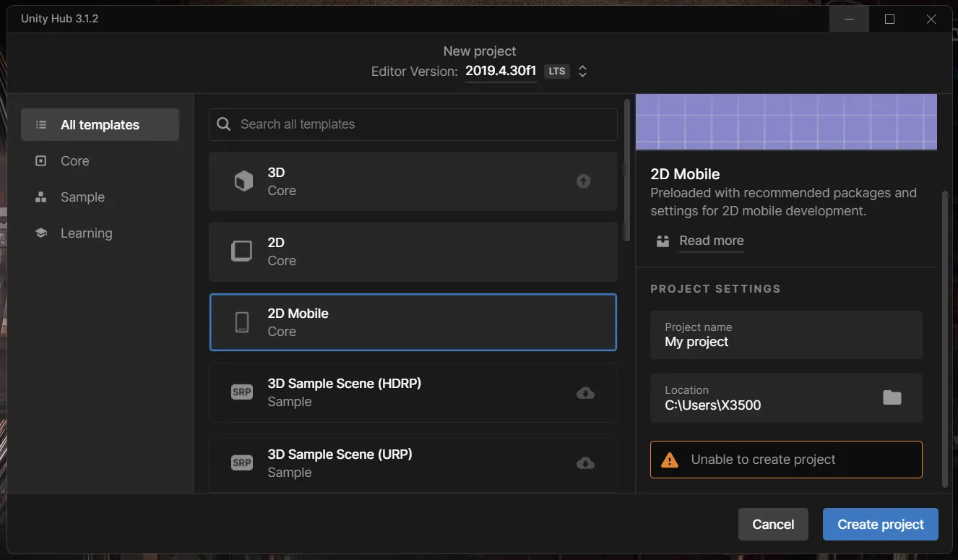
Task: Click the Sample category icon in sidebar
Action: pyautogui.click(x=41, y=197)
